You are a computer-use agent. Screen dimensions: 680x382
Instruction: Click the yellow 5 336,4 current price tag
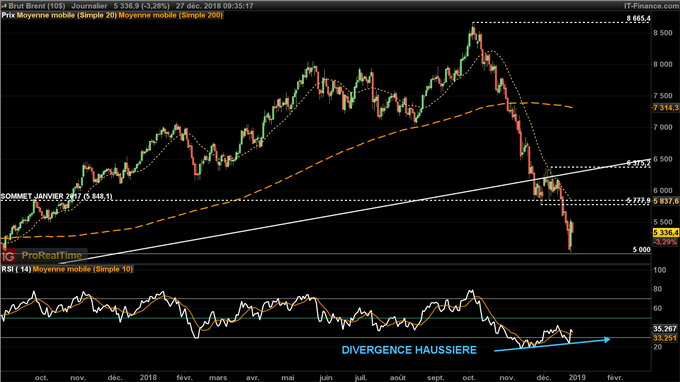666,233
